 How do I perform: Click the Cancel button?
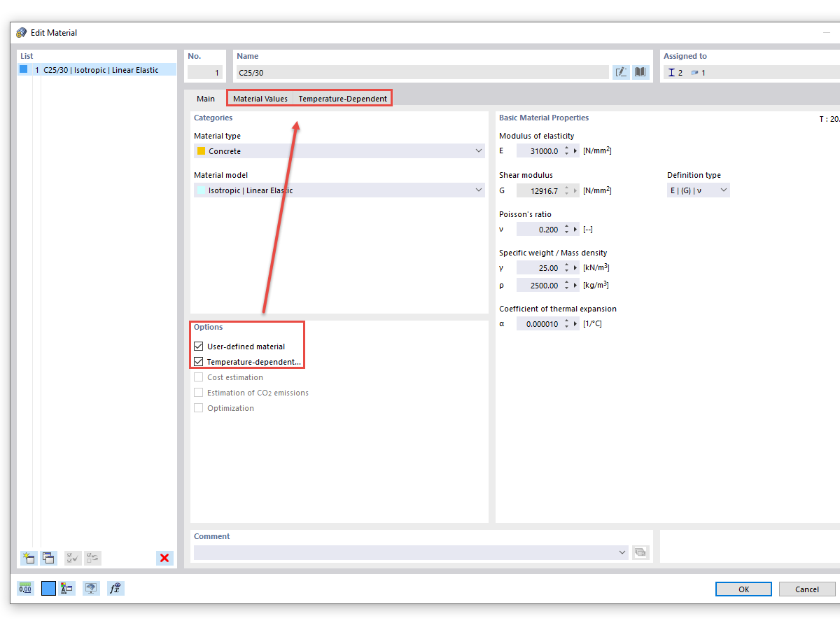point(806,589)
